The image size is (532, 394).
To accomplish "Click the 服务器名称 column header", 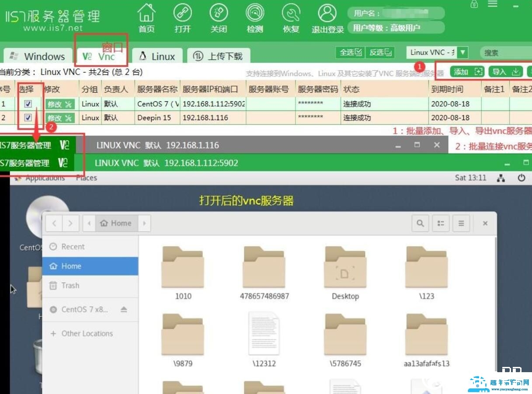I will click(157, 89).
